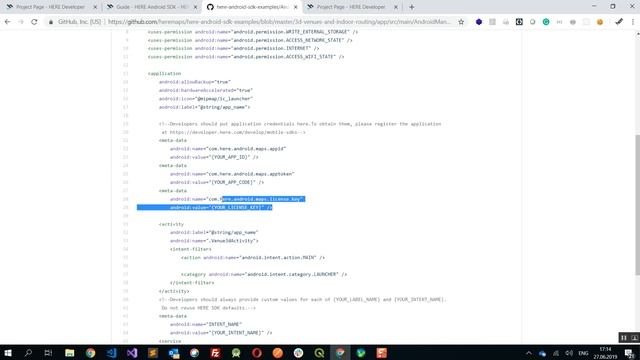Viewport: 640px width, 360px height.
Task: Open Visual Studio from the taskbar
Action: point(132,353)
